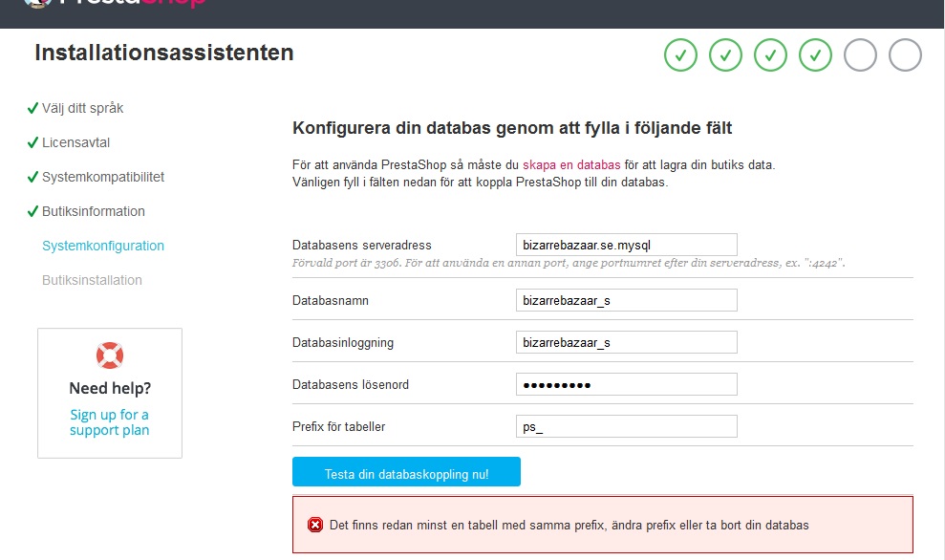Image resolution: width=945 pixels, height=560 pixels.
Task: Click the 'Databasnamn' label
Action: click(x=331, y=301)
